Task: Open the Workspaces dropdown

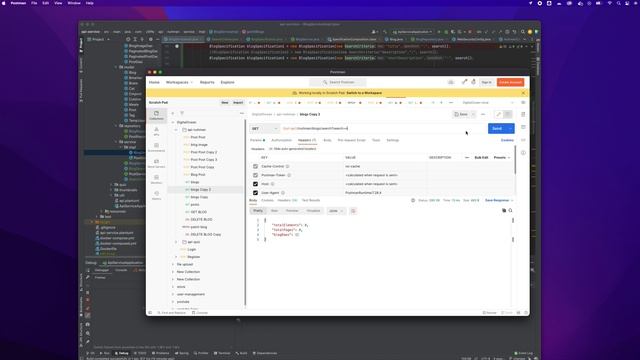Action: (x=179, y=82)
